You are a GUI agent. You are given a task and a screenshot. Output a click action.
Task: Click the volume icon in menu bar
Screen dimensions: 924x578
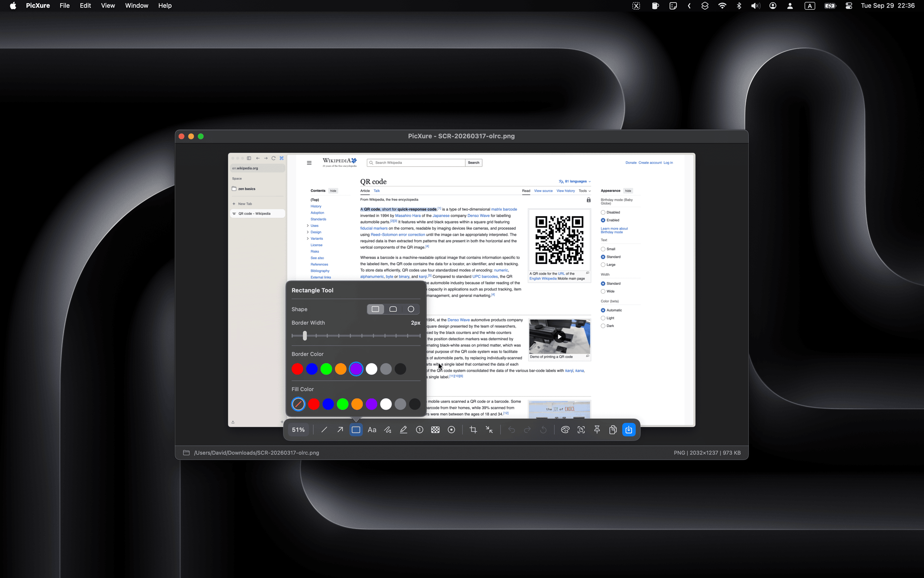(x=755, y=6)
